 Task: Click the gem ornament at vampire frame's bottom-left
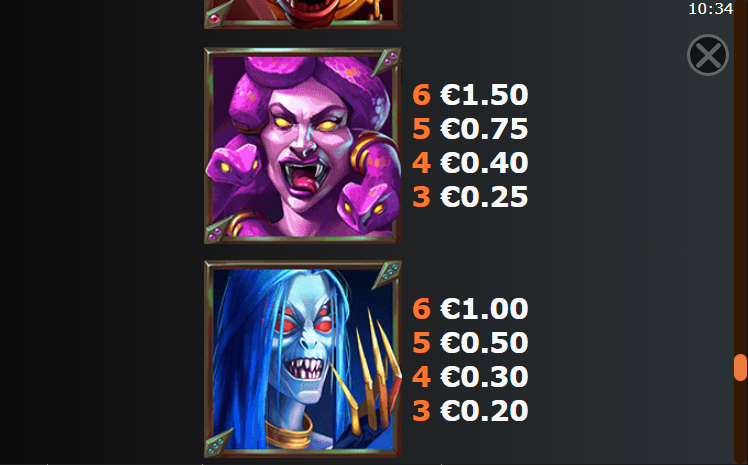[x=218, y=444]
